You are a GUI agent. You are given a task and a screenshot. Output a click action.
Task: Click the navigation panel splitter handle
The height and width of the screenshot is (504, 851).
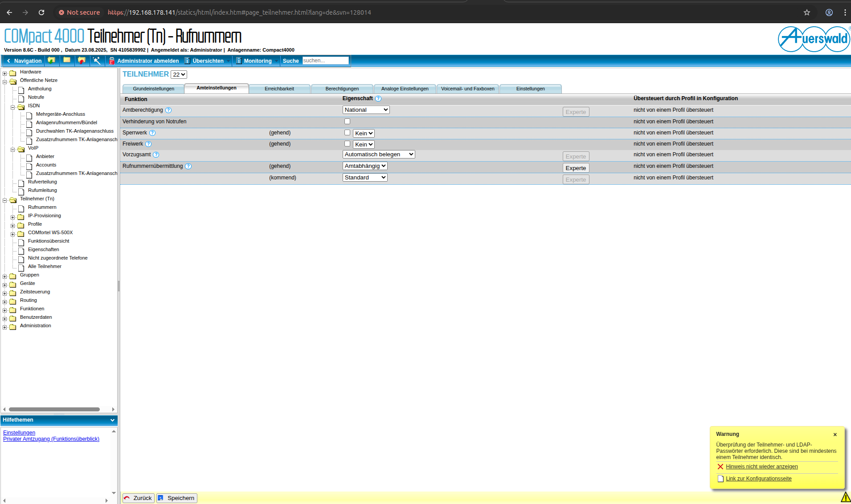coord(119,286)
